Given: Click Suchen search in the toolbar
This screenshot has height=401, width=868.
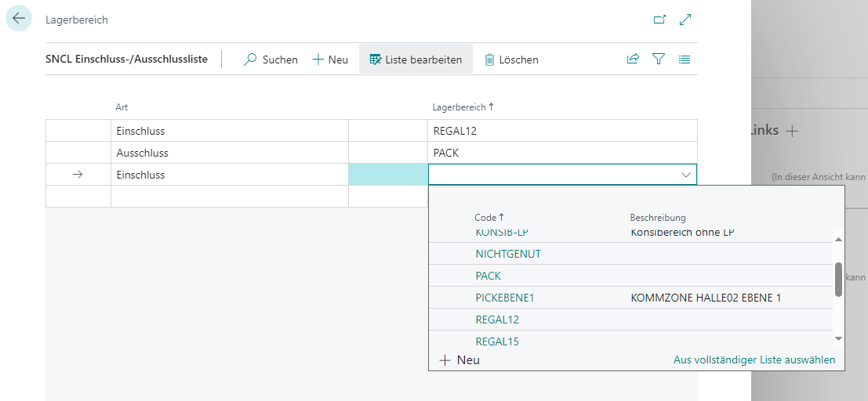Looking at the screenshot, I should pyautogui.click(x=271, y=60).
